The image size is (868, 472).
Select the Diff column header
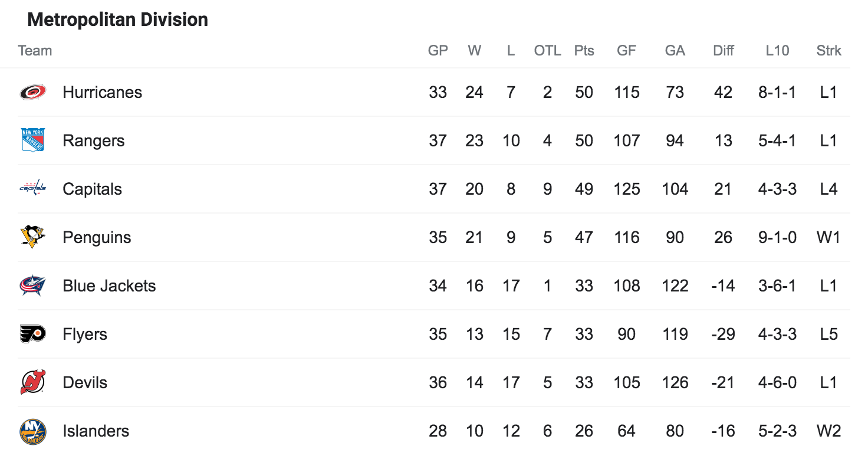point(723,51)
